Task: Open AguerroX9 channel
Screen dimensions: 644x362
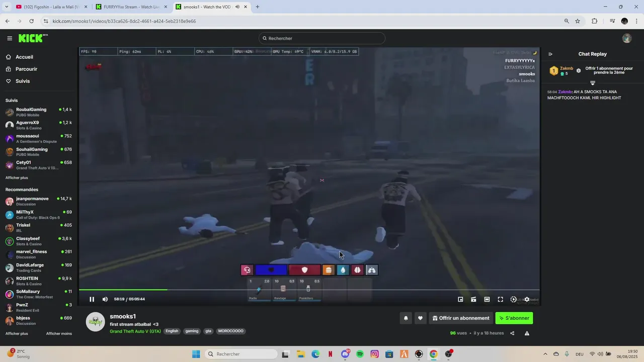Action: (x=39, y=125)
